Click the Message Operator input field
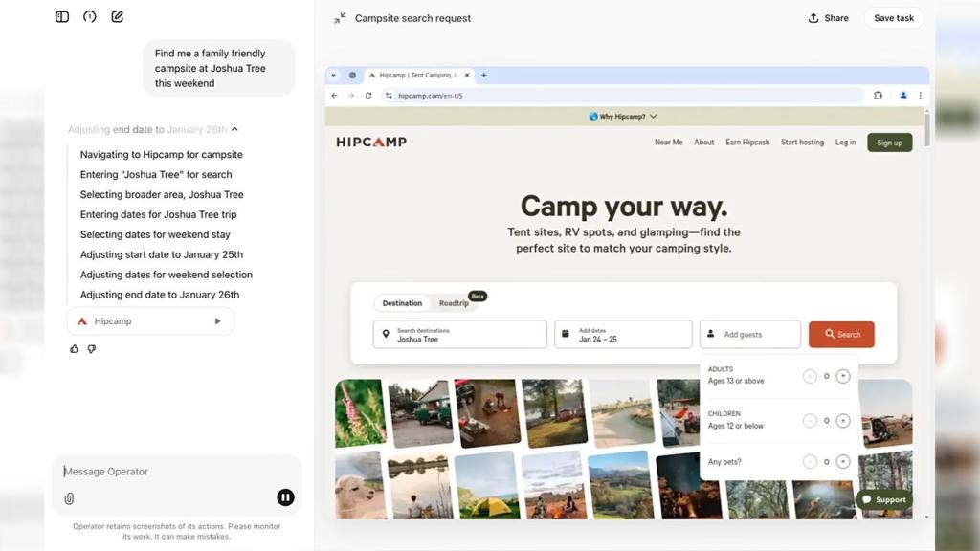 [172, 472]
